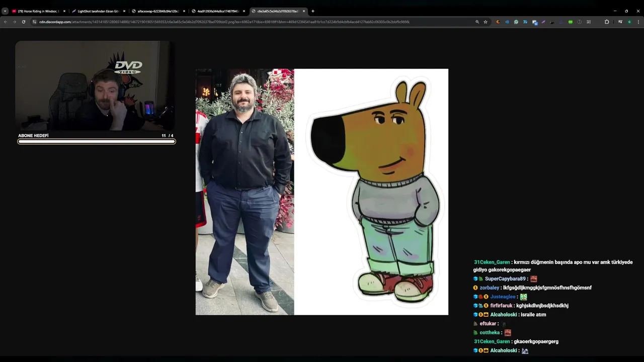
Task: Open the green Grammarly extension icon
Action: 516,22
